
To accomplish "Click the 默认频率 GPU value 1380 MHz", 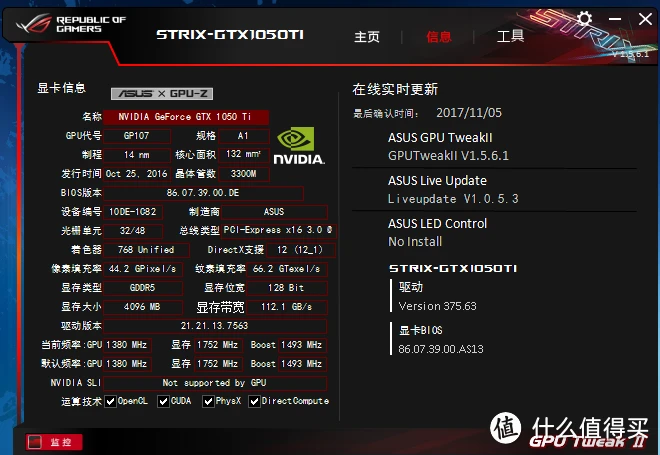I will click(128, 364).
